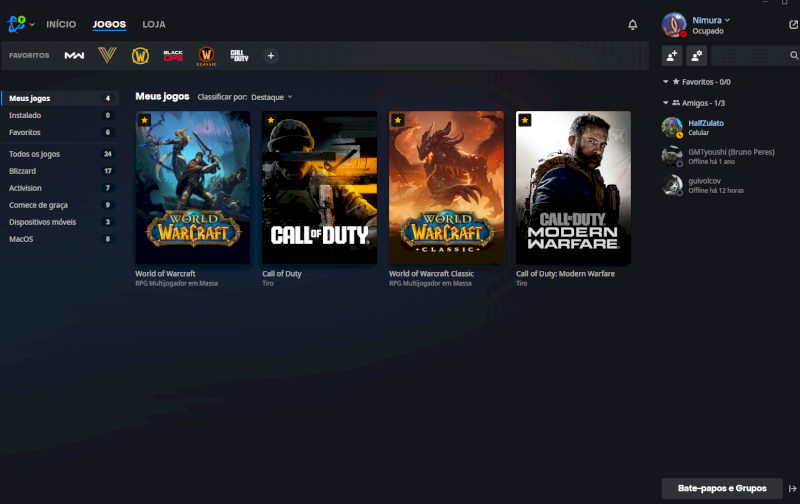The image size is (800, 504).
Task: Open the World of Warcraft cover art
Action: [x=192, y=187]
